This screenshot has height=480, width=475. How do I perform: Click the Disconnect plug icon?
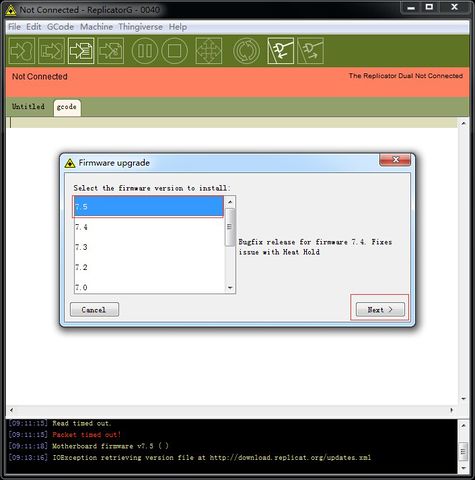(x=310, y=51)
